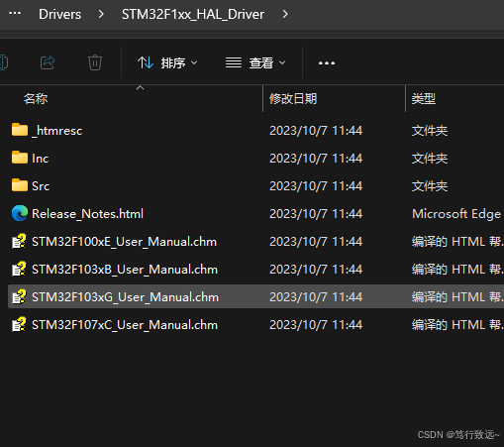Click the Delete trash icon
The width and height of the screenshot is (504, 447).
[95, 62]
